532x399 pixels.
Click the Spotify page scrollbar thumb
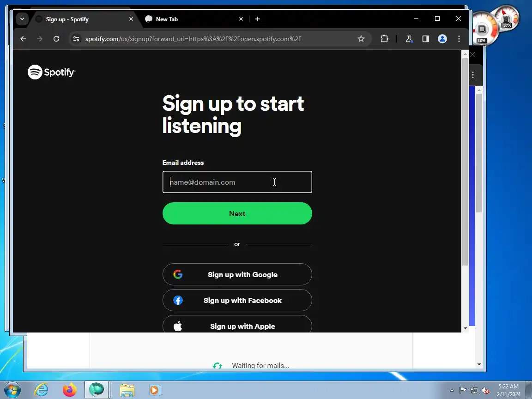point(465,162)
